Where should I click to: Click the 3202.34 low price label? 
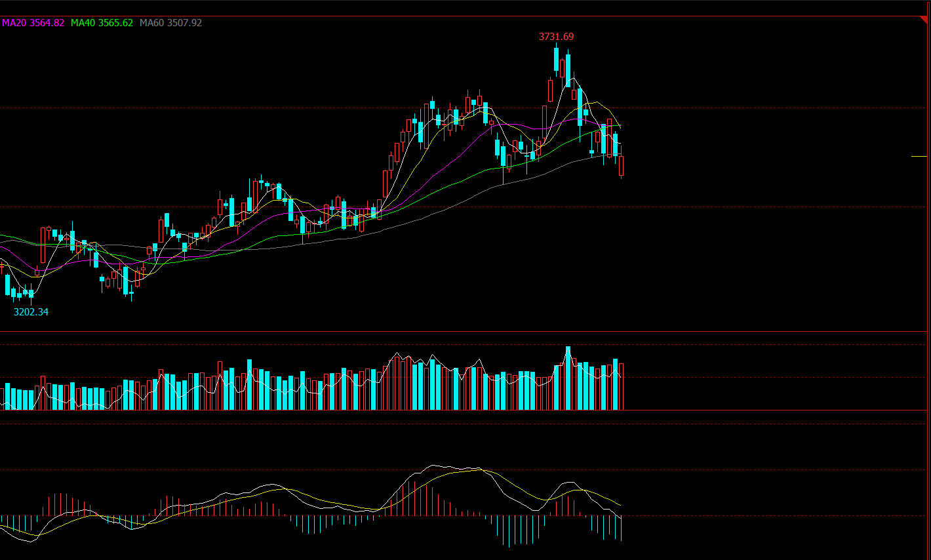point(31,312)
